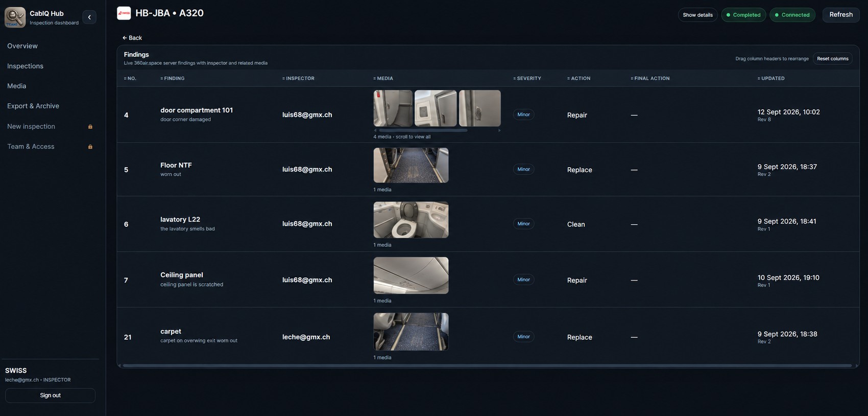Click inspector leche@gmx.ch in carpet row
This screenshot has height=416, width=868.
306,337
